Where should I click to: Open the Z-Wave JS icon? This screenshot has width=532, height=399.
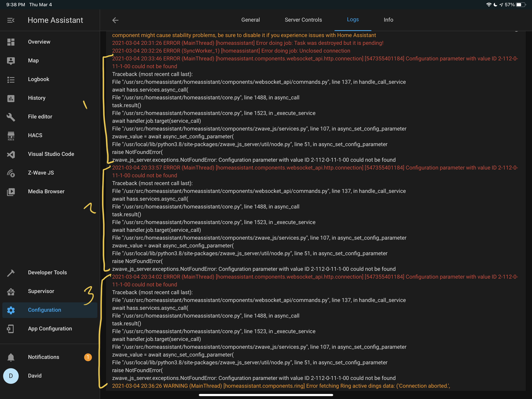pyautogui.click(x=11, y=173)
